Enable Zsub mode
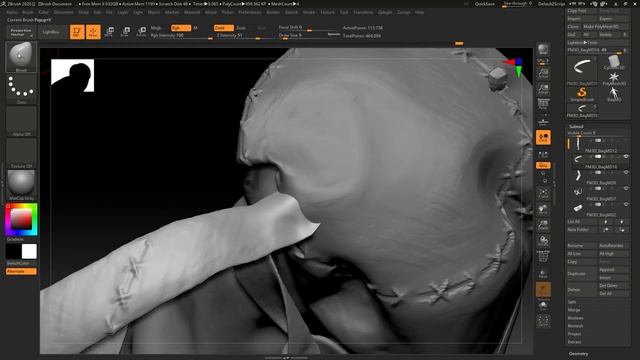The image size is (640, 360). point(241,28)
